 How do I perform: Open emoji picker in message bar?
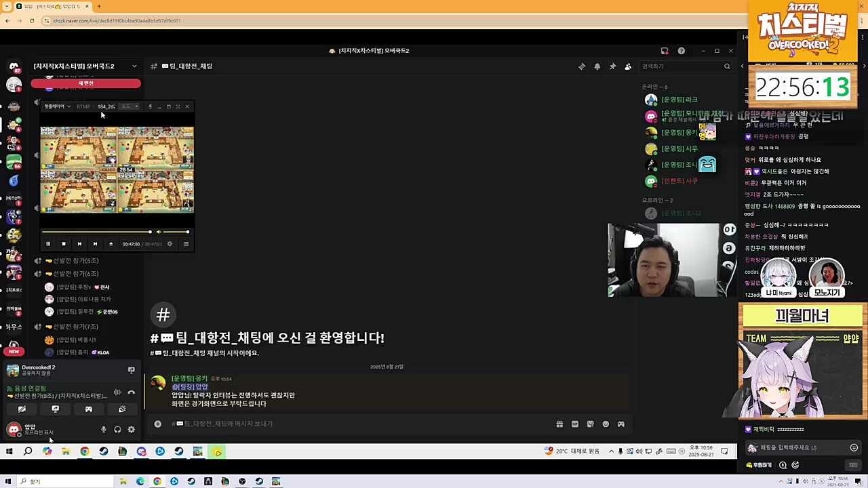pos(606,424)
